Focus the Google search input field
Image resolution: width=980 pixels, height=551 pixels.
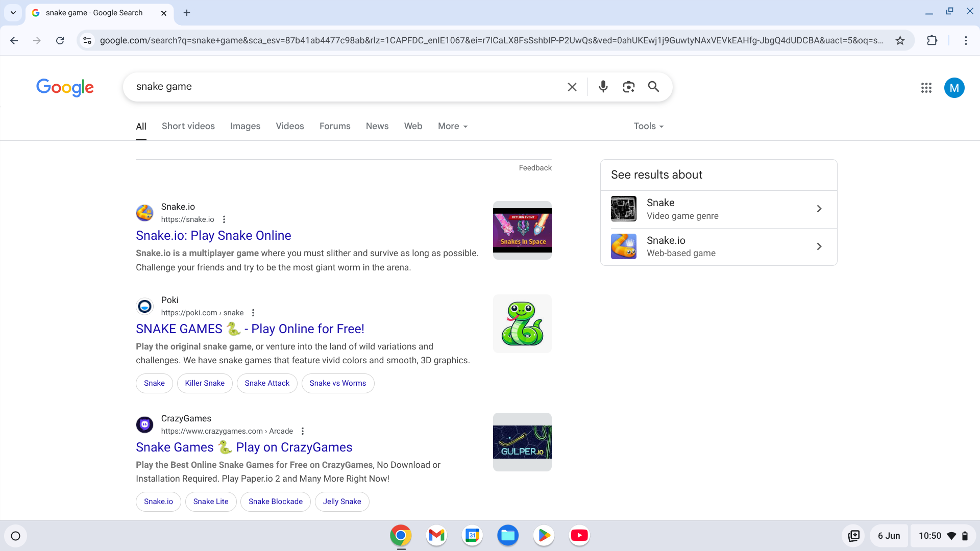coord(347,87)
